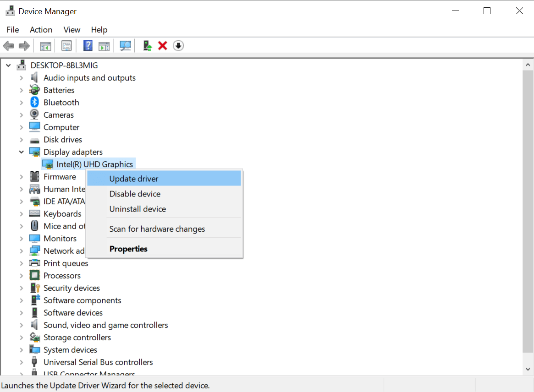Expand the Universal Serial Bus controllers category

[x=22, y=362]
